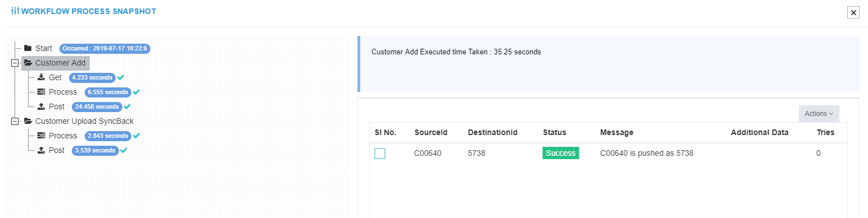This screenshot has width=868, height=218.
Task: Click the Post upload icon under Customer Upload SyncBack
Action: 41,150
